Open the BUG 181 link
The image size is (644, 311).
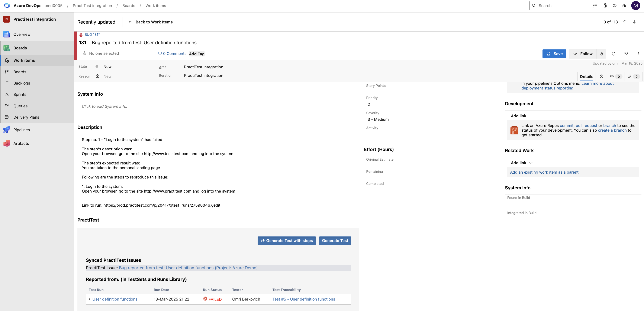[x=92, y=35]
